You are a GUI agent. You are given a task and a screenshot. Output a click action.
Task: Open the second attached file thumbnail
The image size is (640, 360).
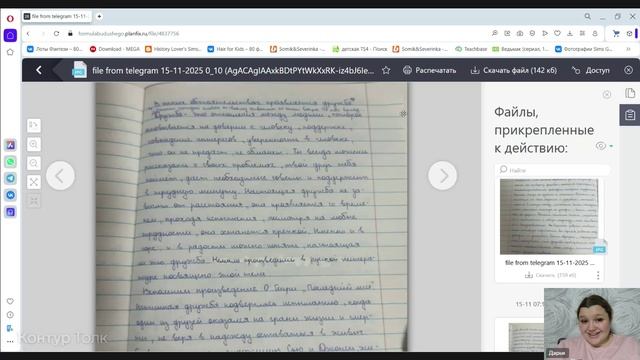[x=527, y=337]
